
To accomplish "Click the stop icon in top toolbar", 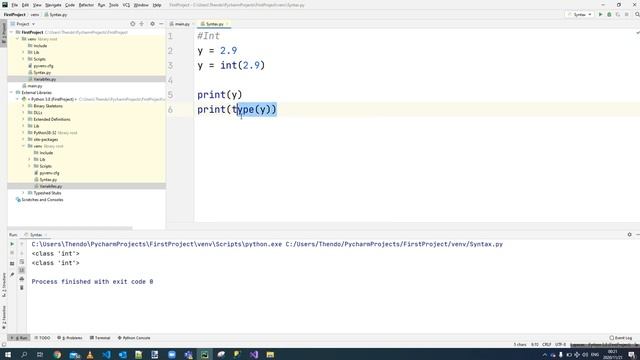I will point(627,14).
